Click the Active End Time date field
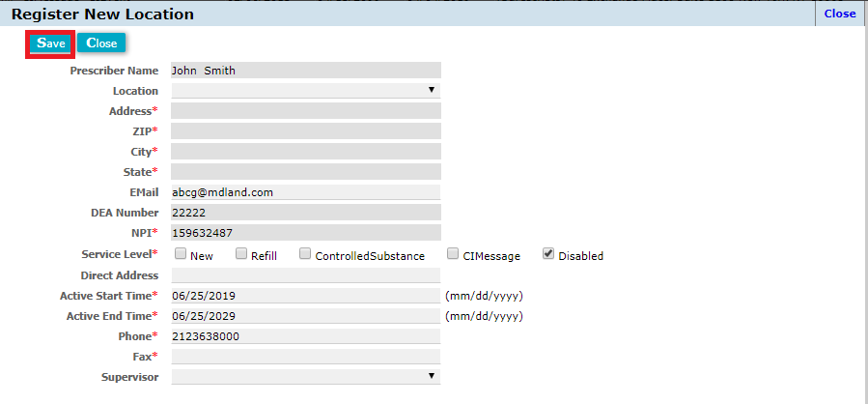Image resolution: width=868 pixels, height=404 pixels. tap(305, 316)
